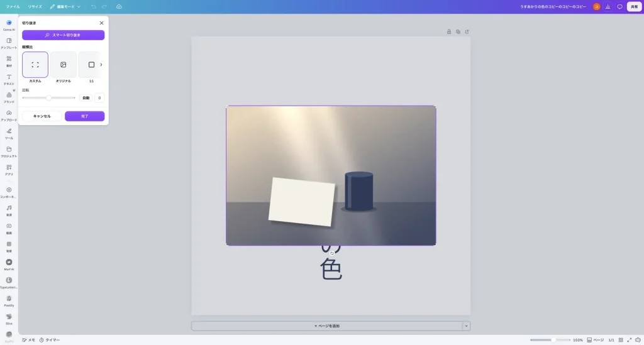644x345 pixels.
Task: Select the カスタム (Custom) aspect ratio
Action: [35, 65]
